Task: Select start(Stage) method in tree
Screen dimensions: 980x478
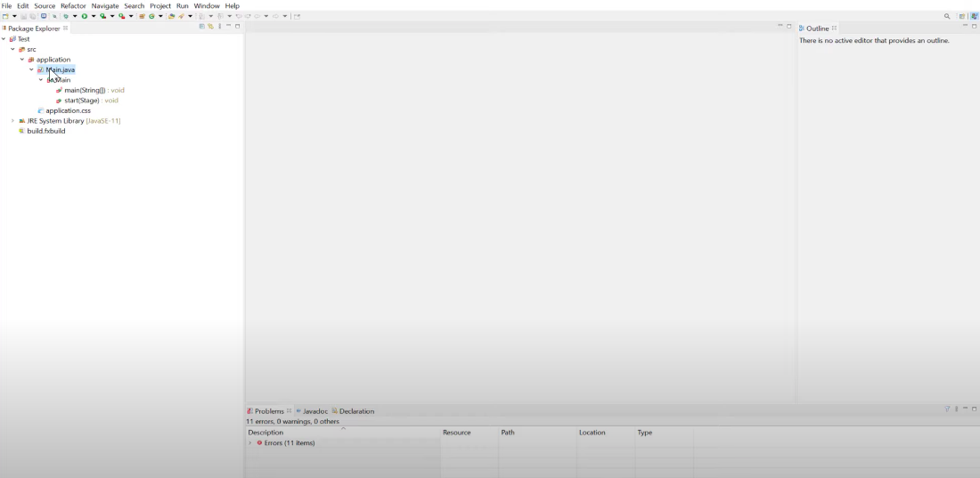Action: [x=91, y=100]
